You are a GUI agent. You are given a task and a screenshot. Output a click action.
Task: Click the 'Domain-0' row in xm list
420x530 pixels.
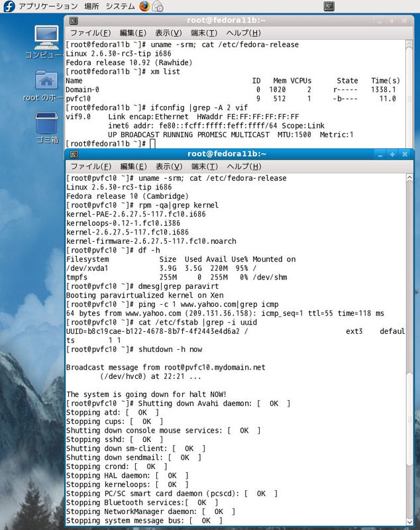231,89
